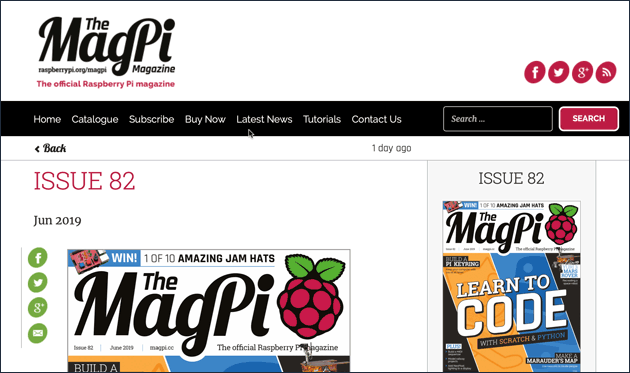Go Back using the Back link
Screen dimensions: 630x373
[51, 148]
